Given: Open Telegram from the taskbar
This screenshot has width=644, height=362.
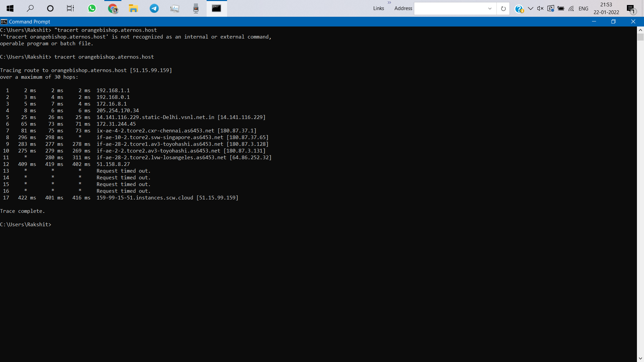Looking at the screenshot, I should (154, 8).
